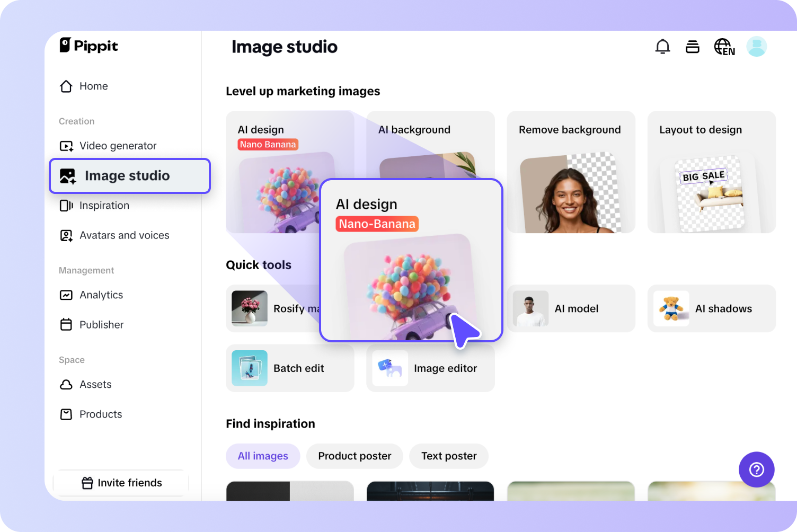Click the notification bell
Screen dimensions: 797x532
662,47
